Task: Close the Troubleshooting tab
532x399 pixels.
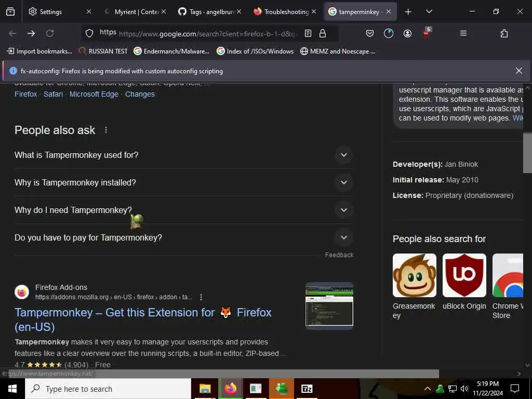Action: click(x=314, y=11)
